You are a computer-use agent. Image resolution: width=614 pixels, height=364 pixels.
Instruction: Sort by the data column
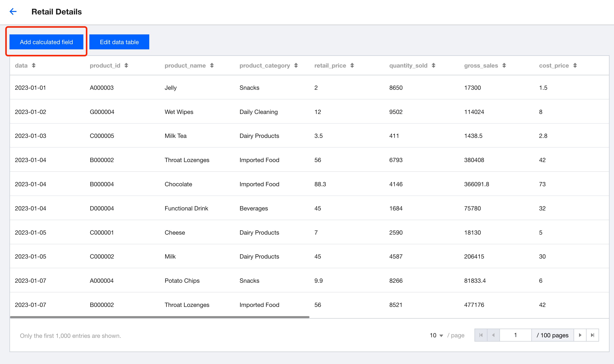pyautogui.click(x=33, y=66)
